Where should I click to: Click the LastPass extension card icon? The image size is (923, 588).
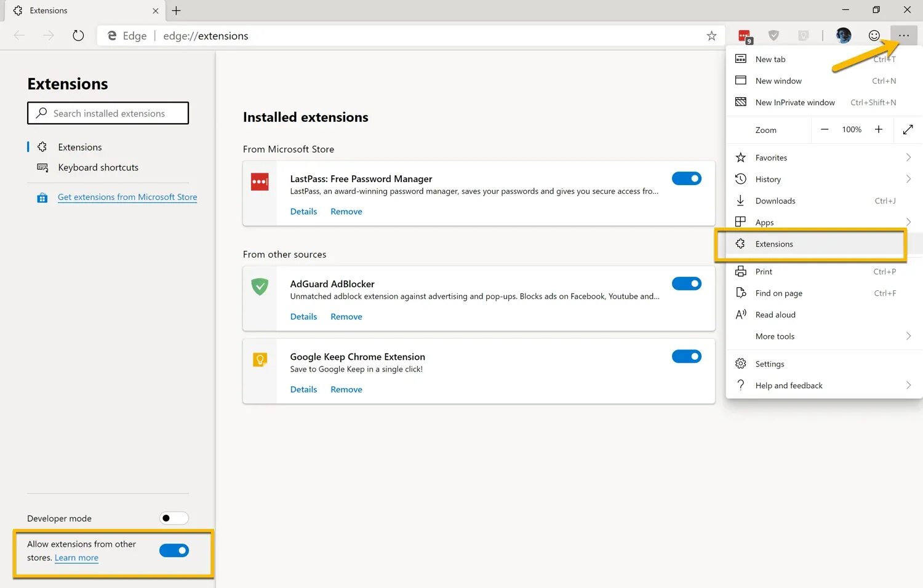[260, 182]
